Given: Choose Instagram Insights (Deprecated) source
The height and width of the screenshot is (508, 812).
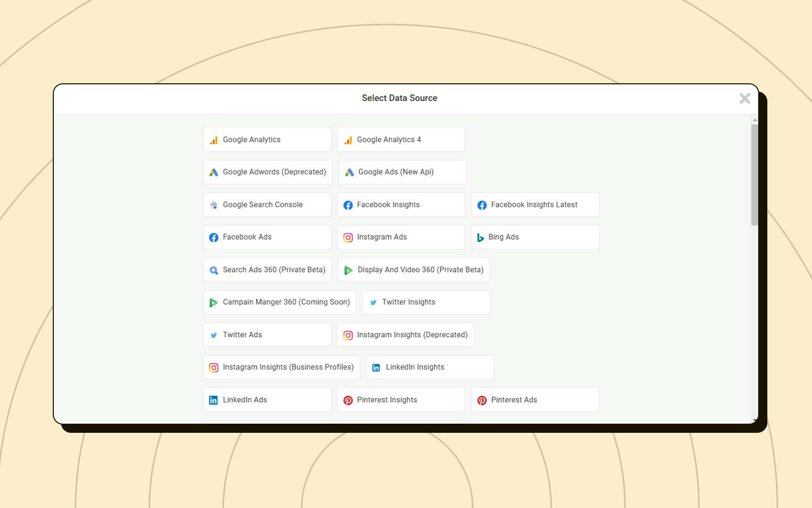Looking at the screenshot, I should point(405,335).
